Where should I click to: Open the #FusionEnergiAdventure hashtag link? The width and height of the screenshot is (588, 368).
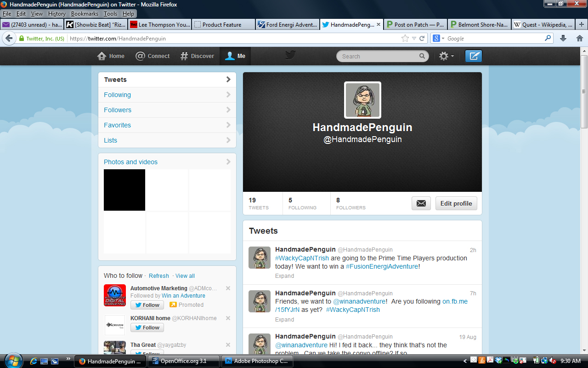coord(382,266)
